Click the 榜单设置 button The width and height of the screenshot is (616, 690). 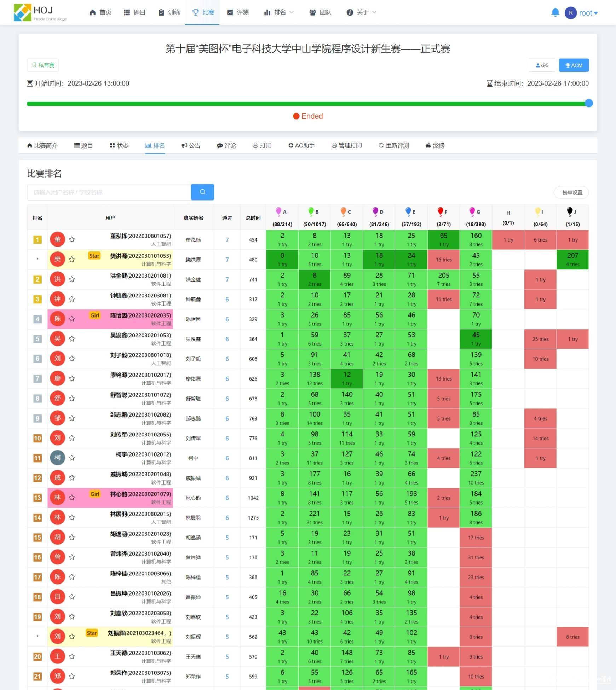pos(571,192)
